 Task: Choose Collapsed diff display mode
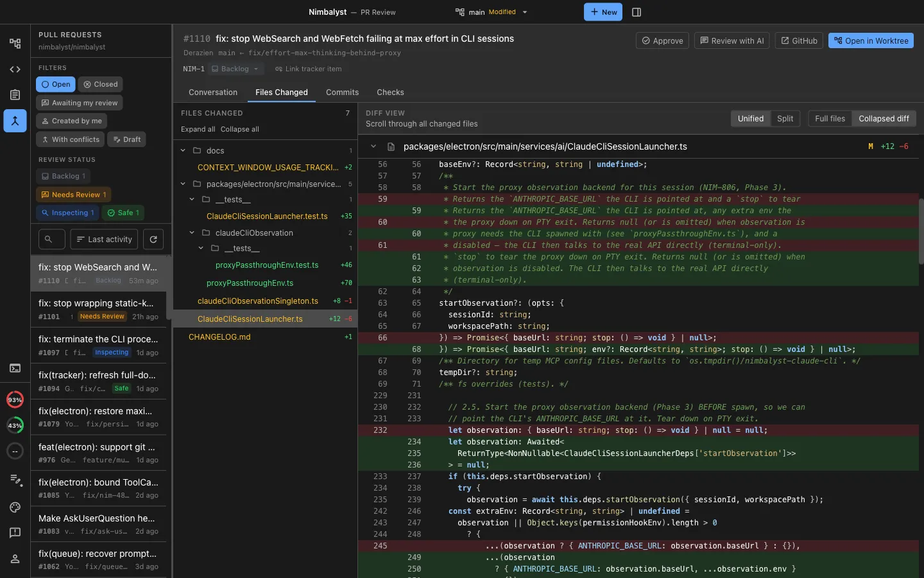click(884, 119)
